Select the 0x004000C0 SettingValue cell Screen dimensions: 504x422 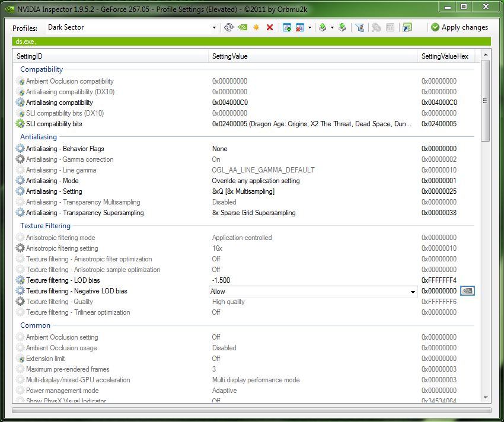point(230,103)
